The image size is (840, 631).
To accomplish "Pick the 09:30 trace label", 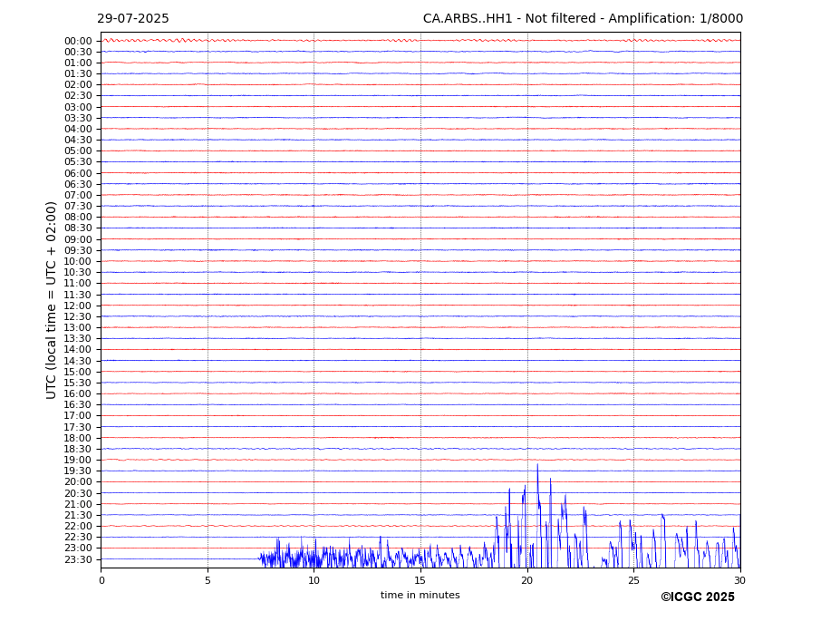I will coord(78,250).
